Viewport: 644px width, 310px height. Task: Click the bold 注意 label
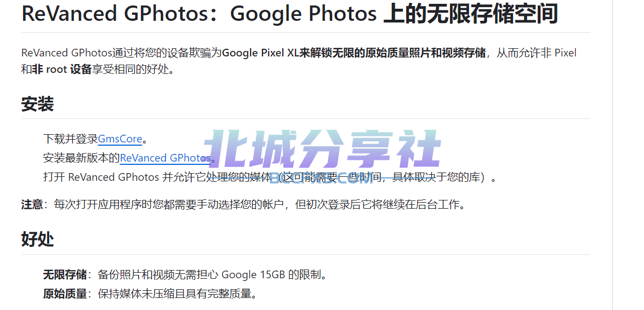coord(32,204)
